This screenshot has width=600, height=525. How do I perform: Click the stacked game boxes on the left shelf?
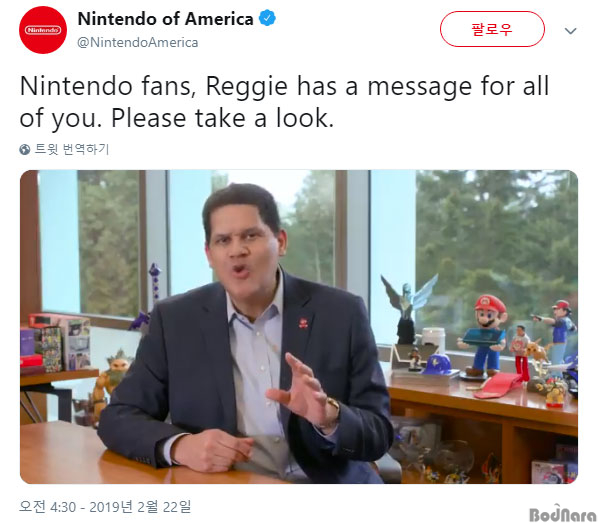click(x=55, y=343)
